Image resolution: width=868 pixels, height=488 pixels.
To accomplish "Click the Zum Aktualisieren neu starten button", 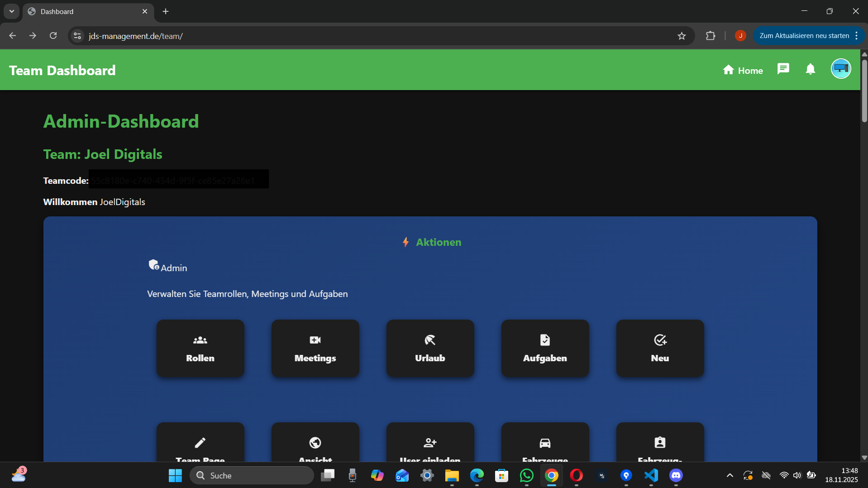I will 805,35.
